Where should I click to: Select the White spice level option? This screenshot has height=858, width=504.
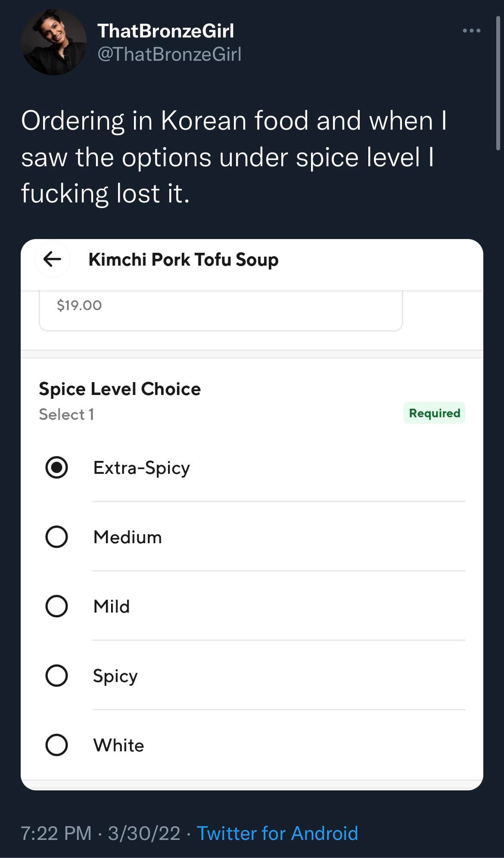click(56, 745)
